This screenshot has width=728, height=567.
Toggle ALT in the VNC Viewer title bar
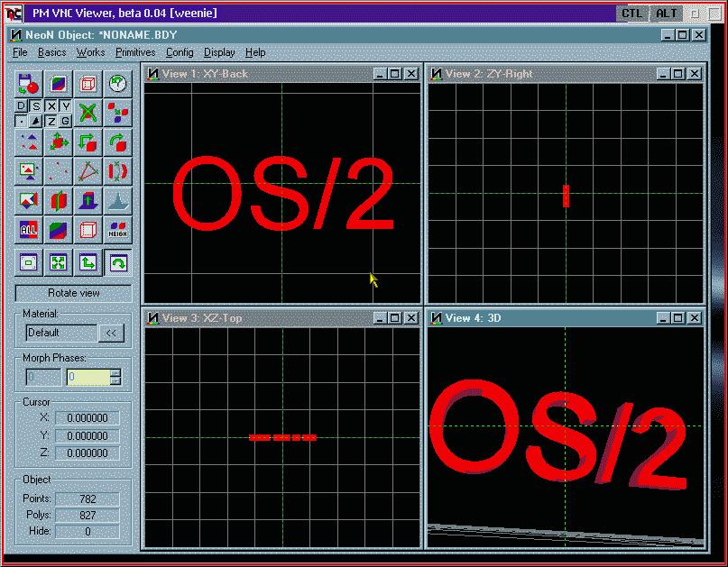point(666,14)
